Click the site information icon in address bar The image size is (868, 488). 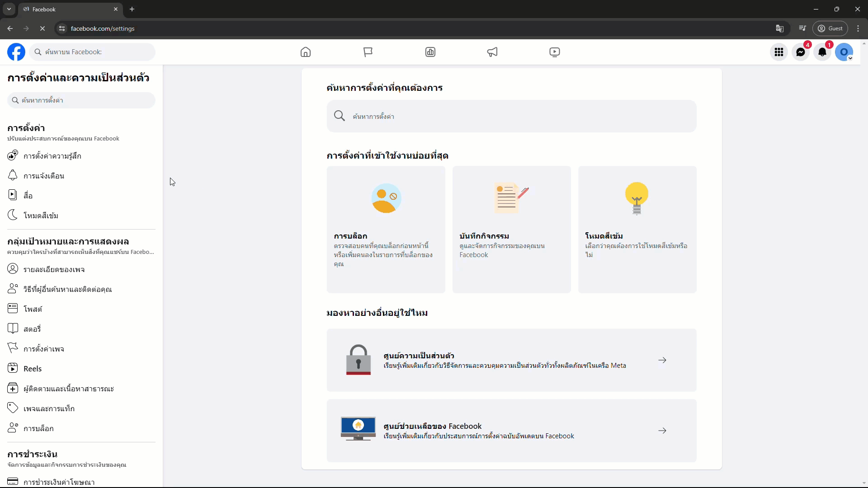point(62,28)
